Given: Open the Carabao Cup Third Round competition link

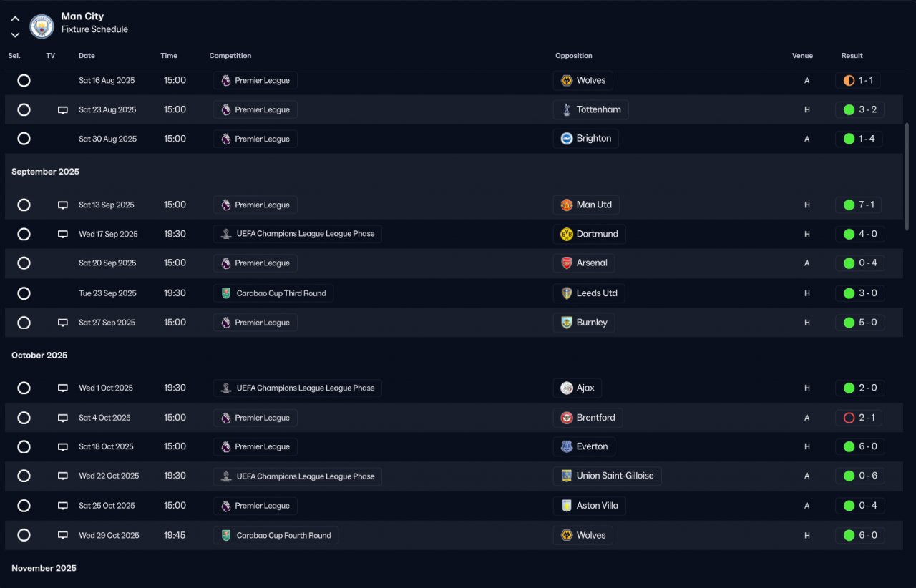Looking at the screenshot, I should [273, 293].
